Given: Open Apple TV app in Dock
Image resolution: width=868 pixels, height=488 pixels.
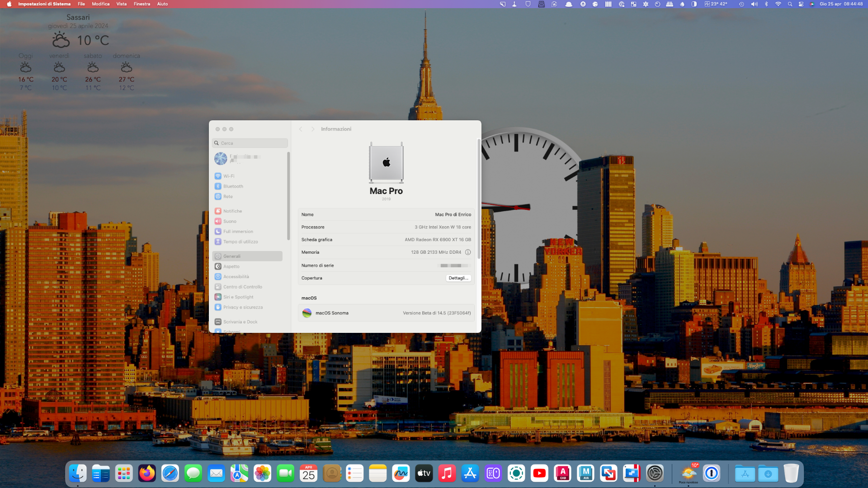Looking at the screenshot, I should pyautogui.click(x=424, y=474).
